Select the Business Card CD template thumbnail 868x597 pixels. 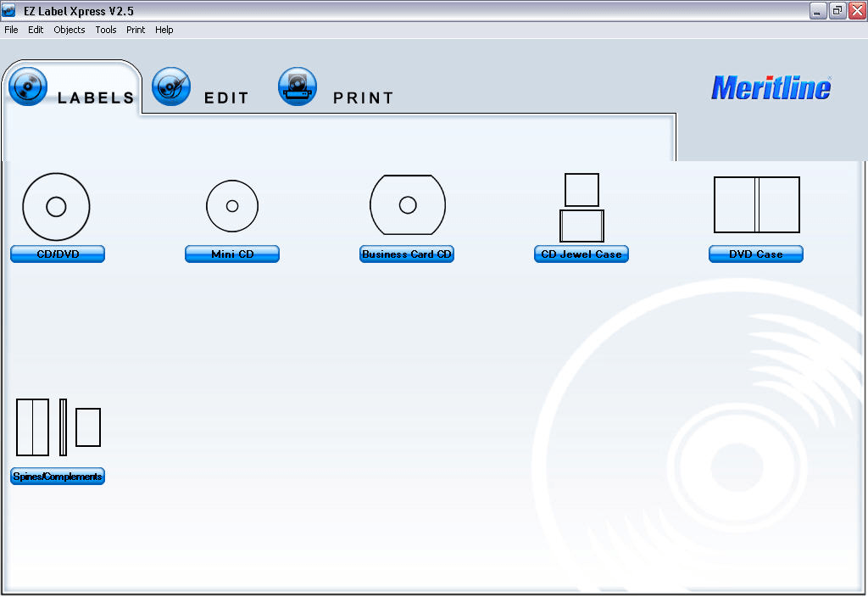(x=407, y=204)
